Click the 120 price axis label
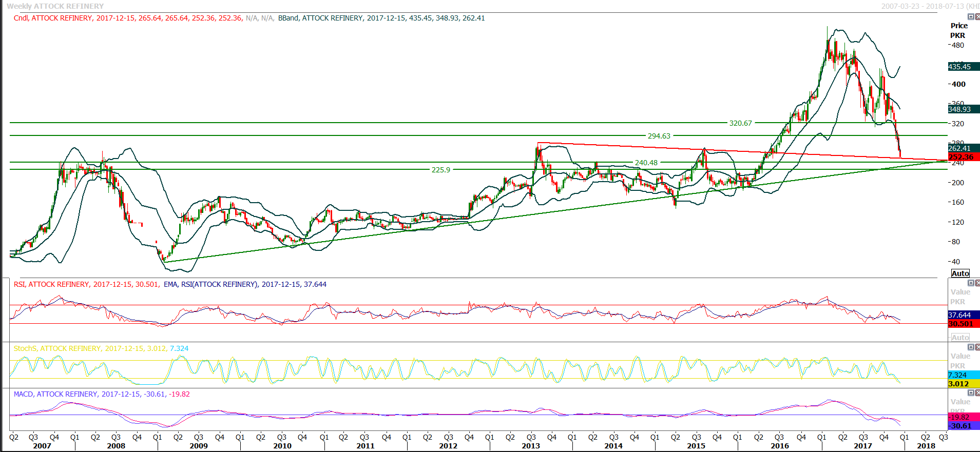 (x=958, y=222)
